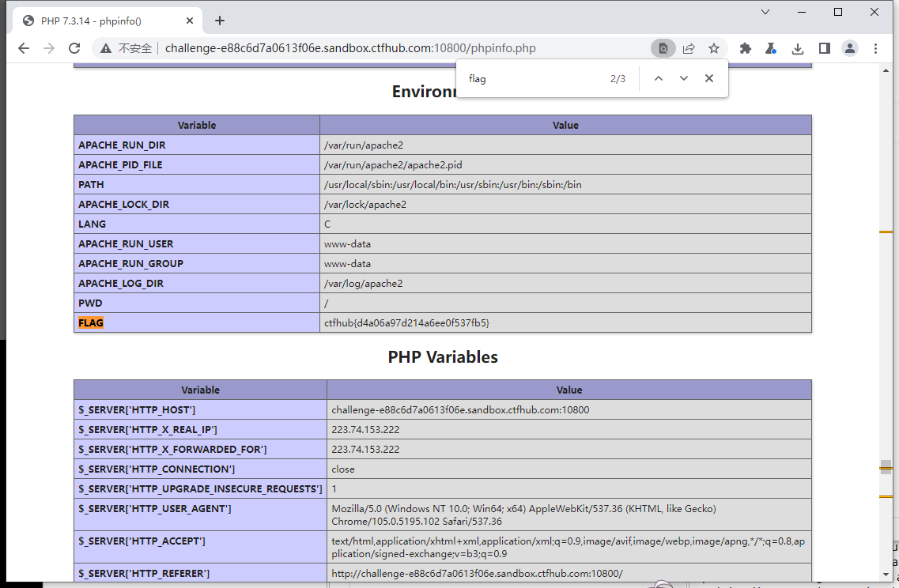Reload the phpinfo page
Screen dimensions: 899x588
[x=74, y=48]
